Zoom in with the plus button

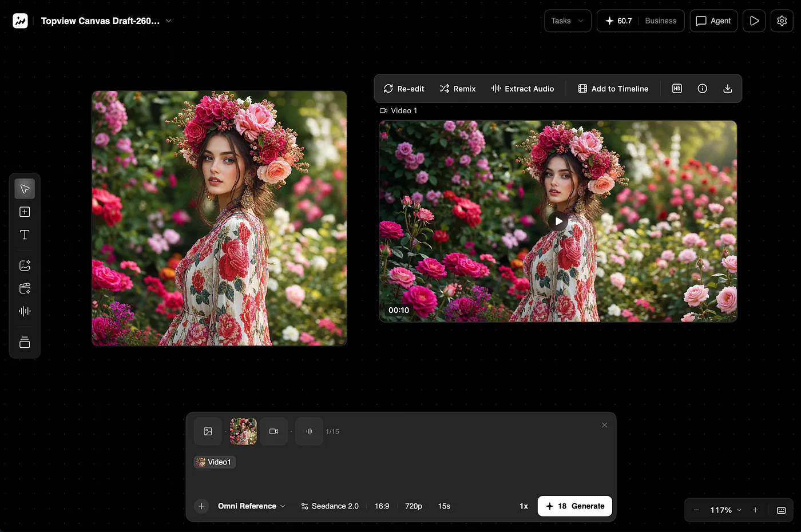[755, 510]
